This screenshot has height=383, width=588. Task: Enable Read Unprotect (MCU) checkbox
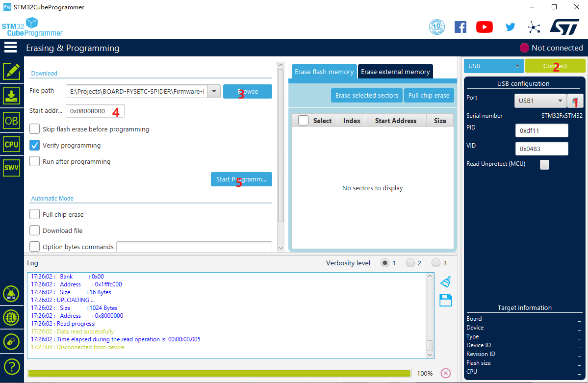544,164
